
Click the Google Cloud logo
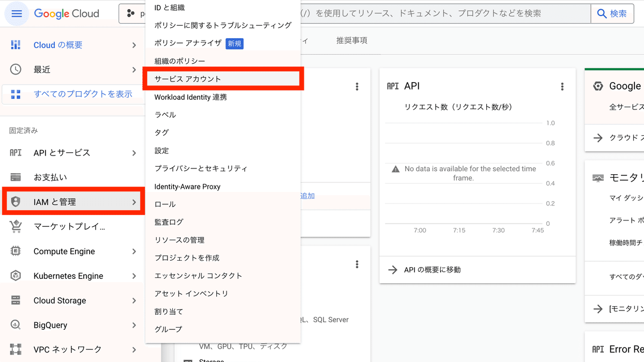tap(67, 13)
